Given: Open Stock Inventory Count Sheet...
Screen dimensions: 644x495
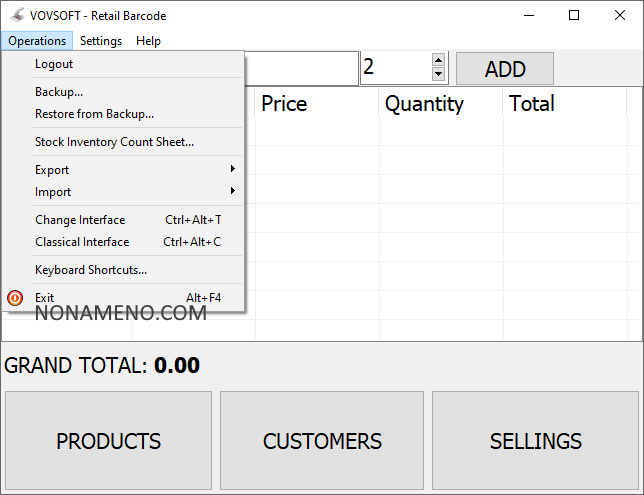Looking at the screenshot, I should (x=114, y=142).
